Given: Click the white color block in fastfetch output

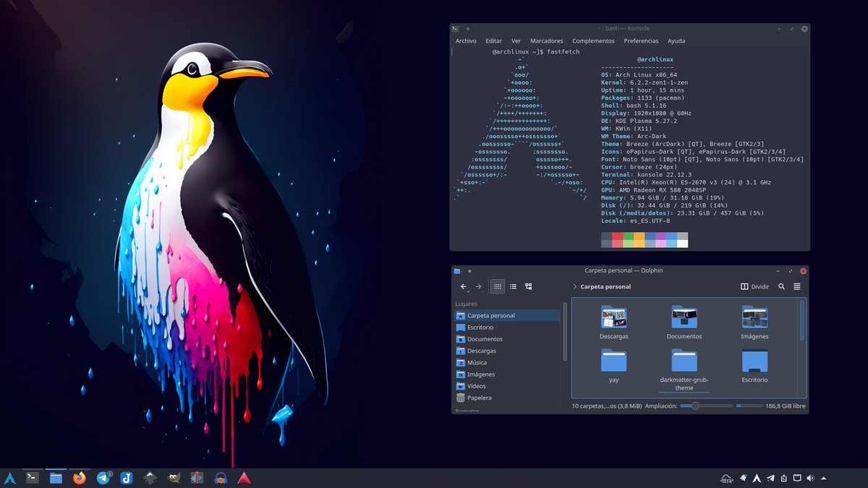Looking at the screenshot, I should (682, 244).
